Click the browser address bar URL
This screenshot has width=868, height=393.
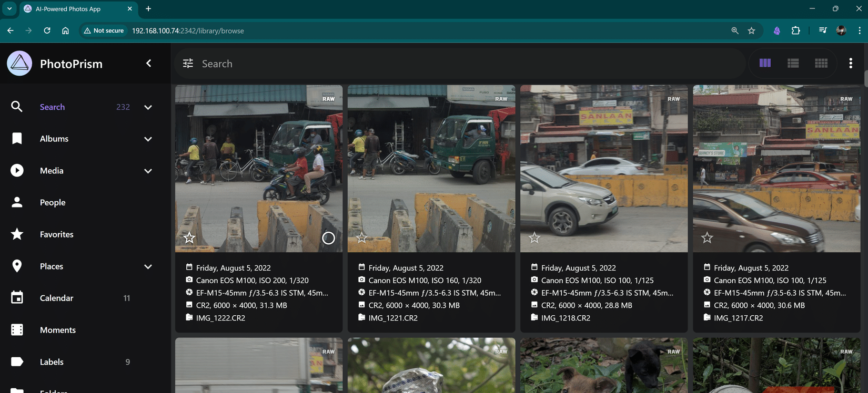pos(188,31)
